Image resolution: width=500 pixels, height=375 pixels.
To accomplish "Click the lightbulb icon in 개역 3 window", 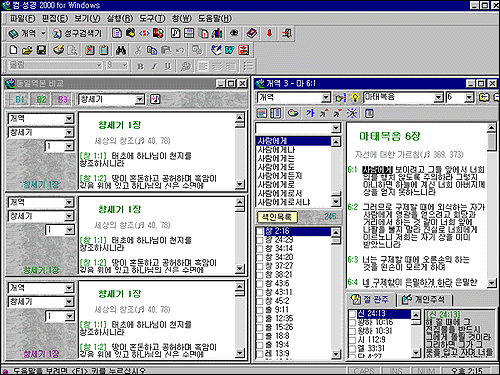I will click(x=355, y=97).
